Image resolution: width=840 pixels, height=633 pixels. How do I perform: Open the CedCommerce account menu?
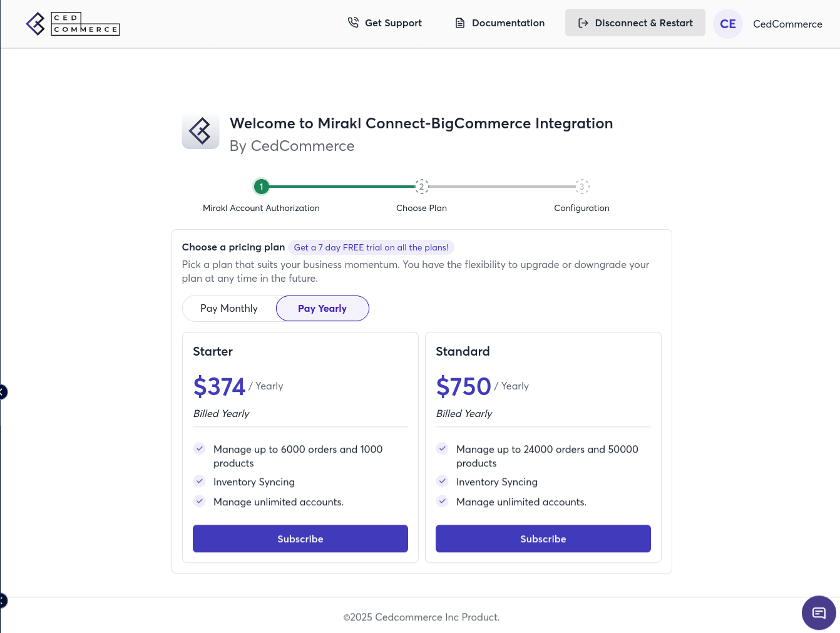click(787, 24)
